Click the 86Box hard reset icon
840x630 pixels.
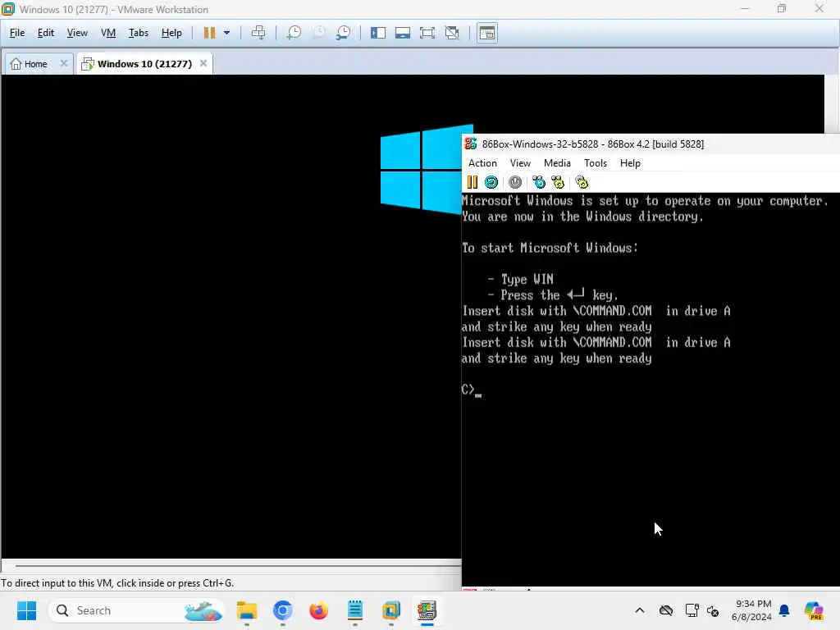(491, 182)
